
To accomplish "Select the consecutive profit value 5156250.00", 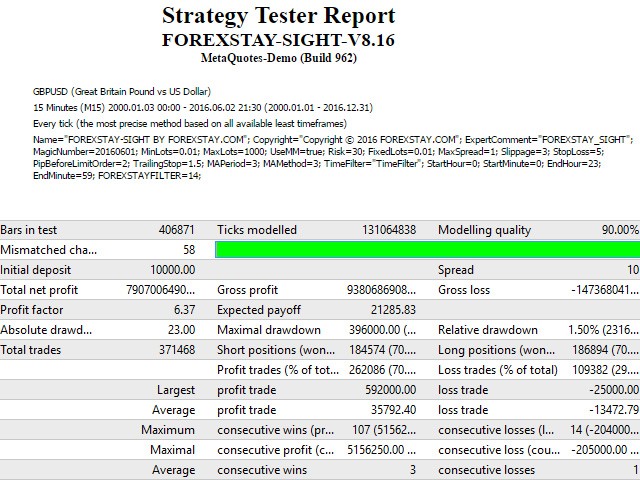I will [x=382, y=450].
